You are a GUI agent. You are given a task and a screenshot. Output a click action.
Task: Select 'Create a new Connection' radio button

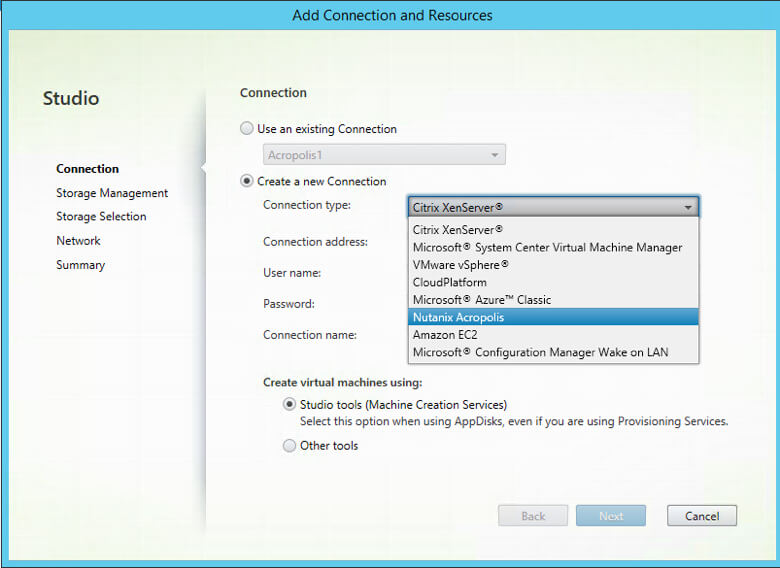pos(247,182)
